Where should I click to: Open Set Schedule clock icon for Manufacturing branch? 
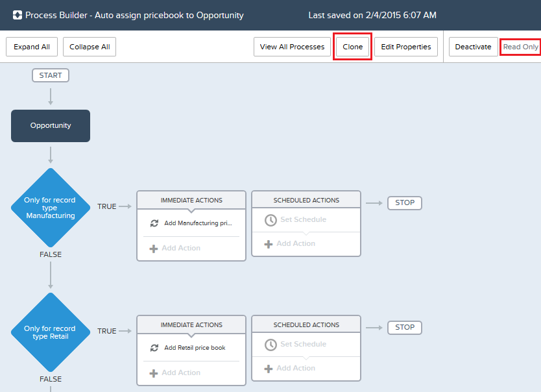click(270, 220)
